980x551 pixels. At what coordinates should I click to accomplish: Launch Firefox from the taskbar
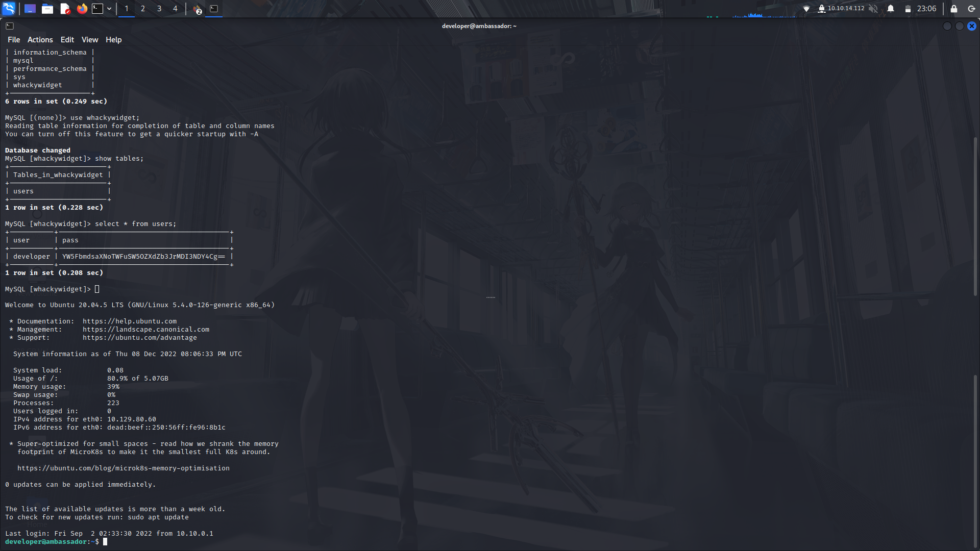click(x=82, y=9)
